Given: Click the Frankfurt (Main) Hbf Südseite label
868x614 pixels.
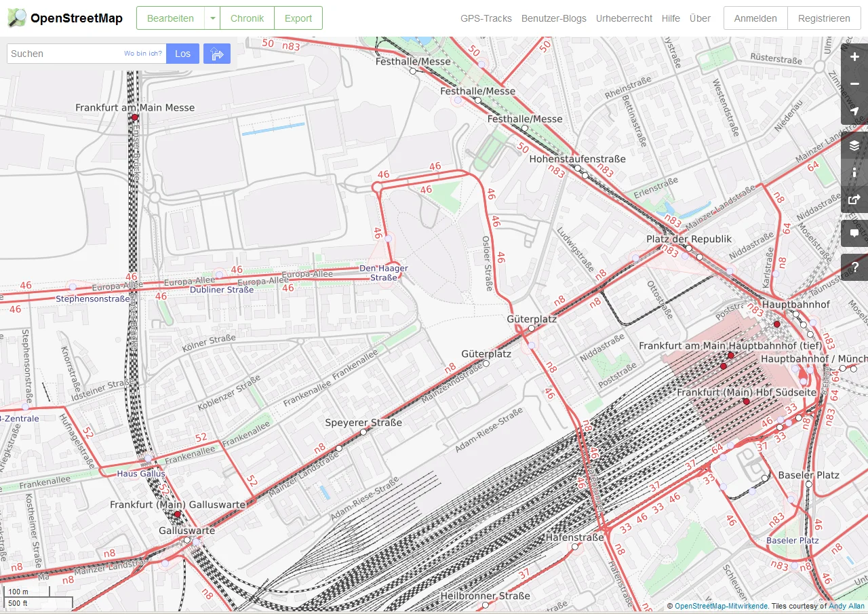Looking at the screenshot, I should click(x=747, y=393).
